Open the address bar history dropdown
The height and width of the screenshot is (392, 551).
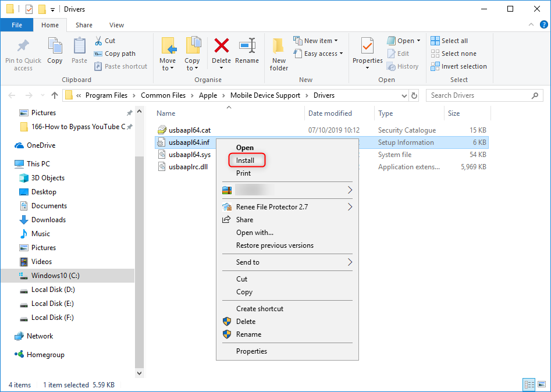(x=404, y=95)
